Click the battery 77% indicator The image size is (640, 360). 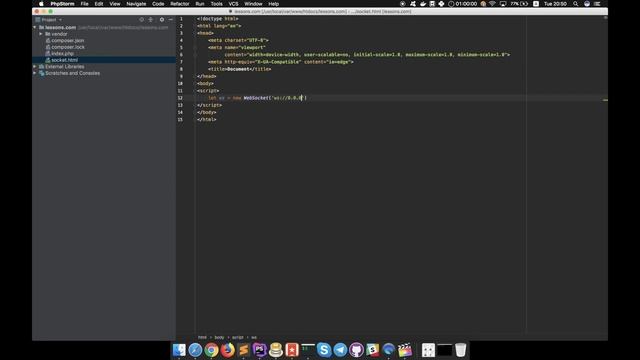tap(519, 4)
